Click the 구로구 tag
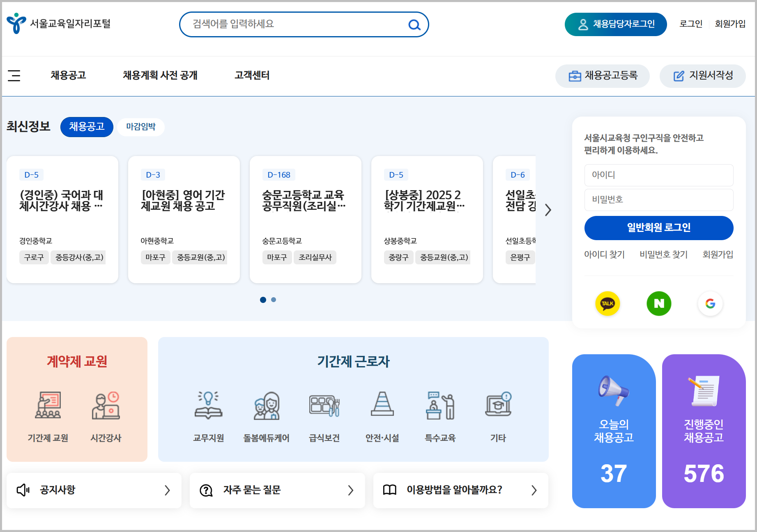757x532 pixels. 34,257
